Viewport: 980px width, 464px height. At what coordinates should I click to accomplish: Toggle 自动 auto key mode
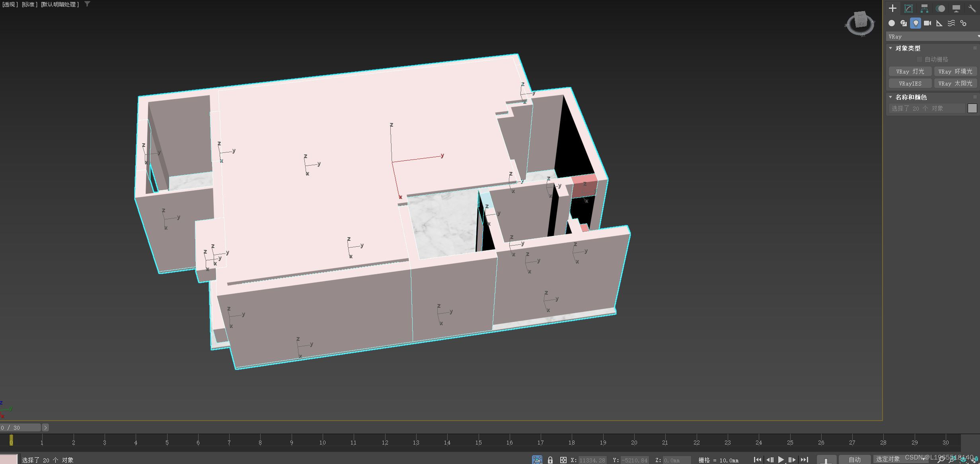854,460
